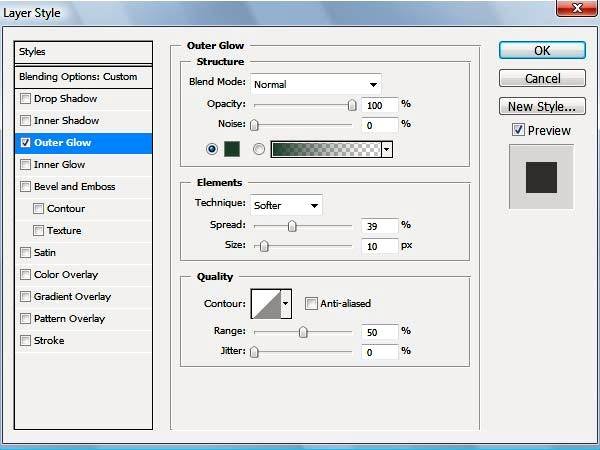Open the gradient picker arrow
The image size is (600, 450).
point(386,149)
